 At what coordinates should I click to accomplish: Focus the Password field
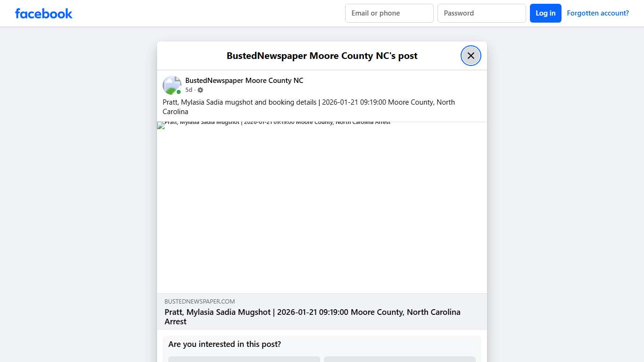(481, 13)
